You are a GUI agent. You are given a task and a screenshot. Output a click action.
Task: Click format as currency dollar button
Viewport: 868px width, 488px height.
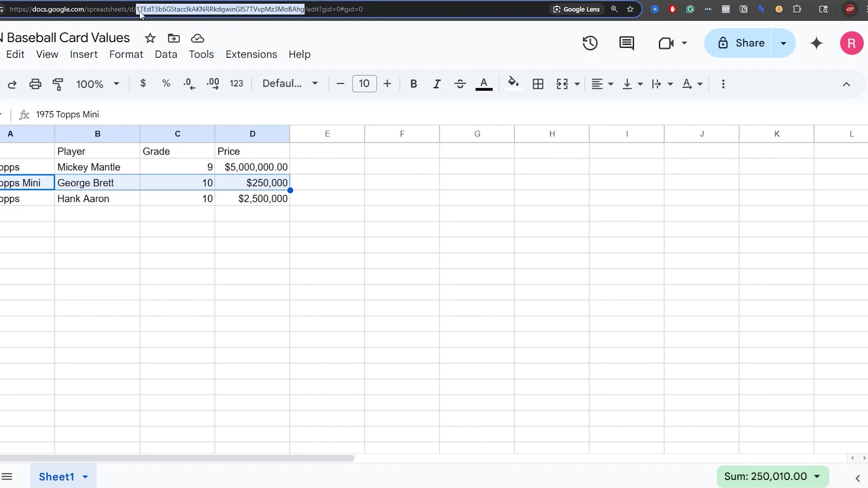143,84
